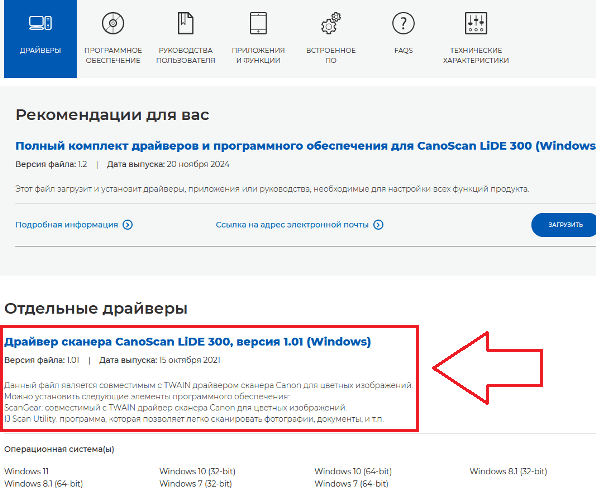
Task: Open the FAQS tab label
Action: click(x=403, y=51)
